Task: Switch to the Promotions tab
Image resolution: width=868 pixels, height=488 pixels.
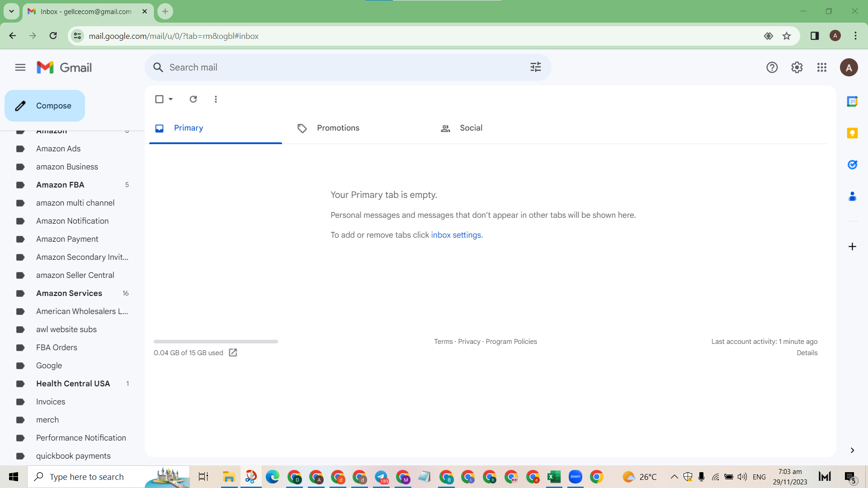Action: pyautogui.click(x=358, y=128)
